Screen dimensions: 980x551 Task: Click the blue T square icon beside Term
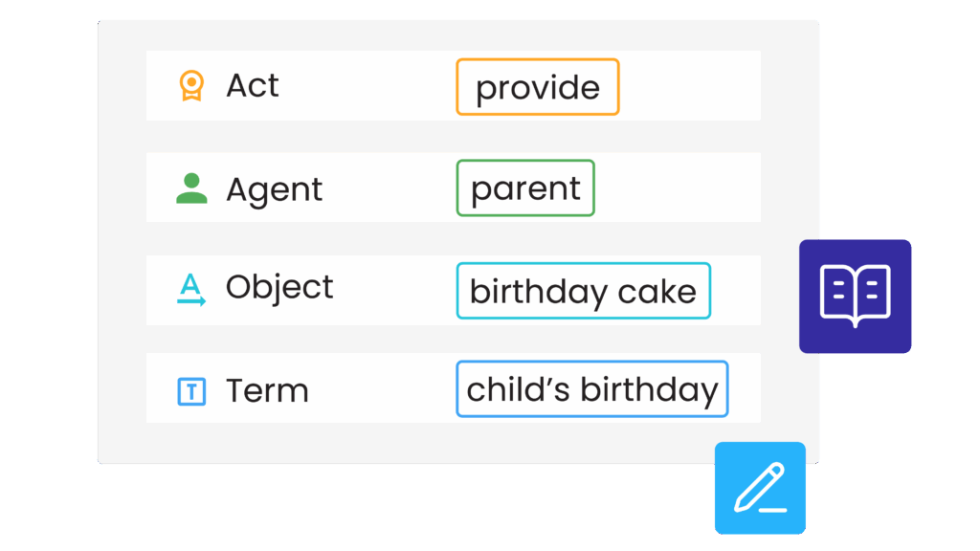coord(191,391)
